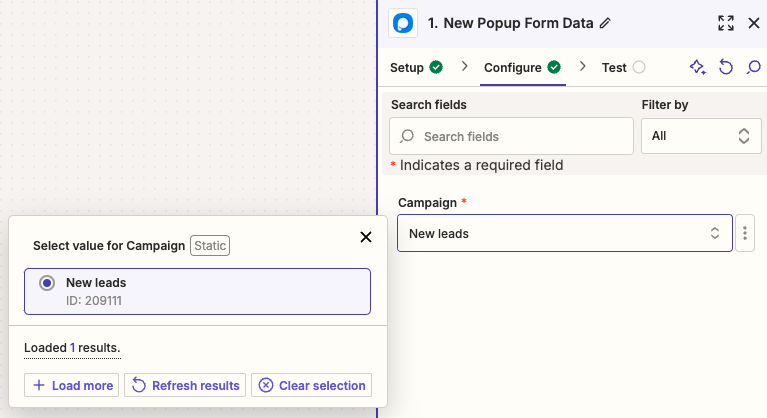Click the pencil icon to rename step
Image resolution: width=767 pixels, height=418 pixels.
click(x=605, y=22)
